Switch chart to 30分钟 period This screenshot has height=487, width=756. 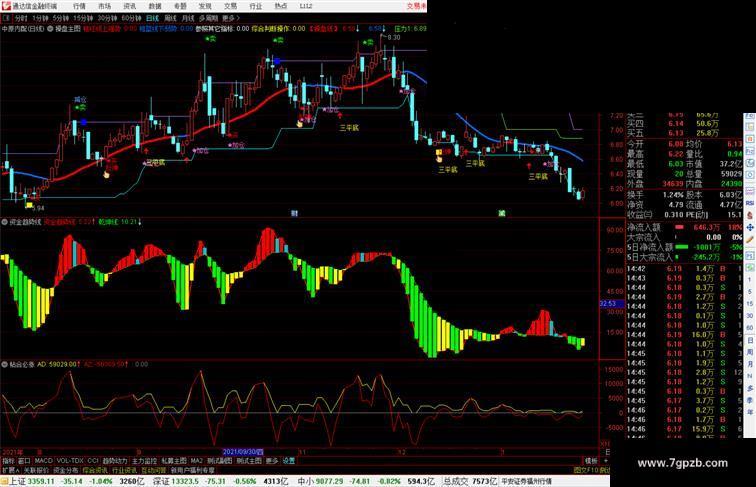(x=107, y=18)
